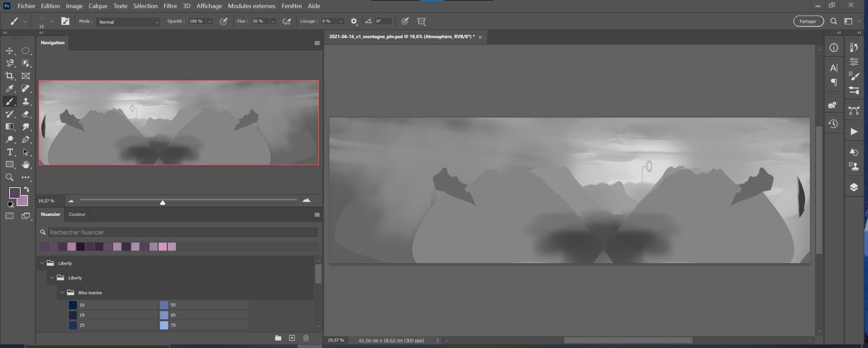The height and width of the screenshot is (348, 868).
Task: Click the Partager button
Action: point(808,22)
